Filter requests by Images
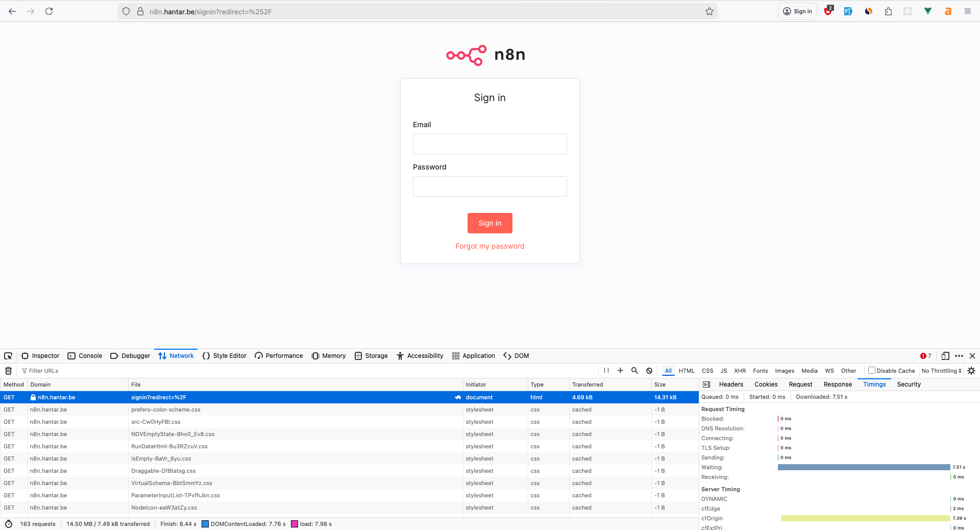Viewport: 980px width, 530px height. 785,371
